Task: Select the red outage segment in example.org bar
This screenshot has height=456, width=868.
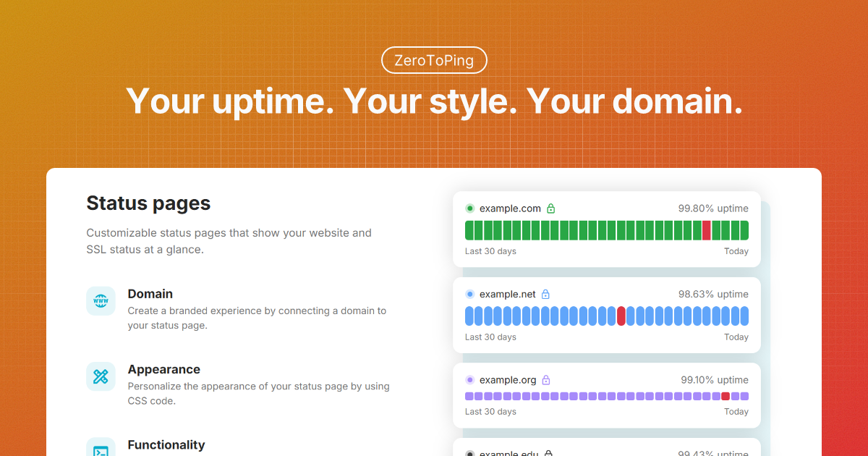Action: click(726, 397)
